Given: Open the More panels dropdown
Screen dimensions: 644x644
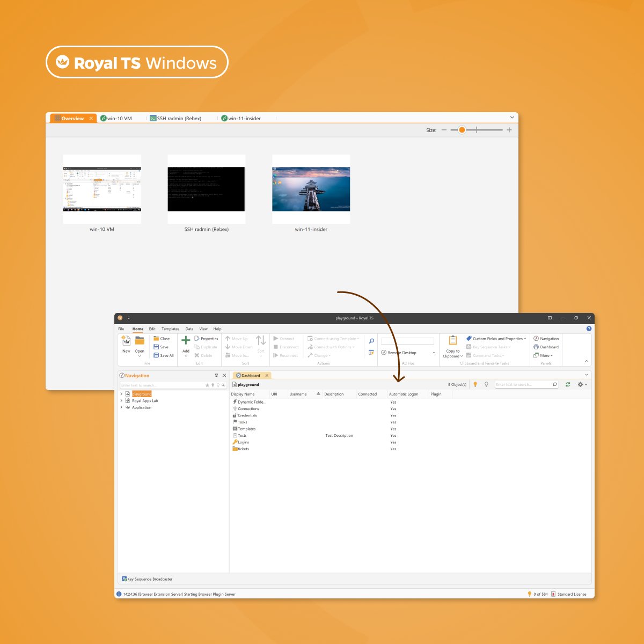Looking at the screenshot, I should [x=543, y=355].
